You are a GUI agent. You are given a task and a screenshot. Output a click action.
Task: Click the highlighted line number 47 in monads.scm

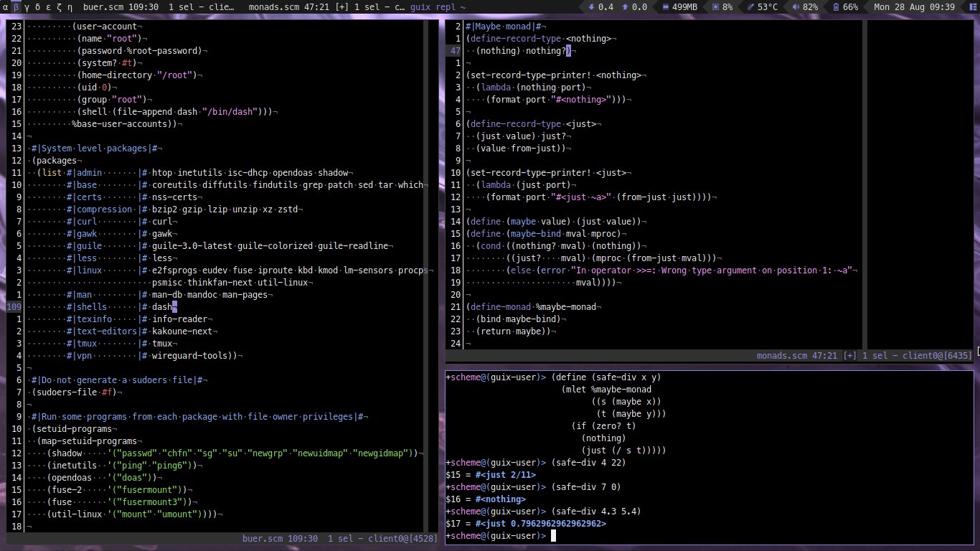pos(456,51)
